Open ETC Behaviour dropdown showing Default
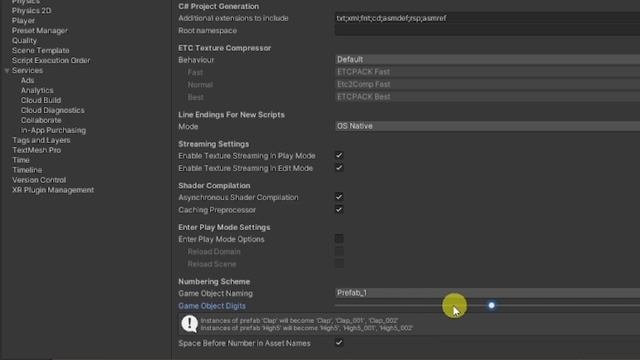This screenshot has height=360, width=640. click(487, 60)
